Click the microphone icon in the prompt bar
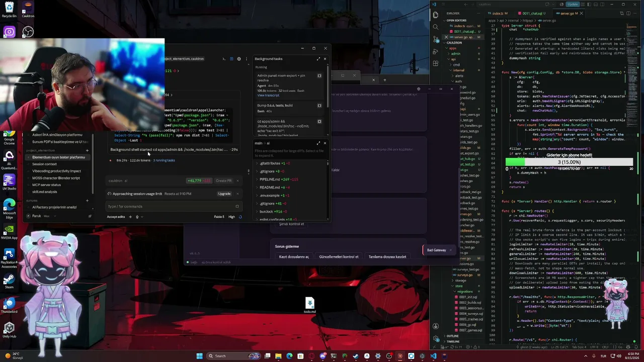644x362 pixels. click(137, 217)
